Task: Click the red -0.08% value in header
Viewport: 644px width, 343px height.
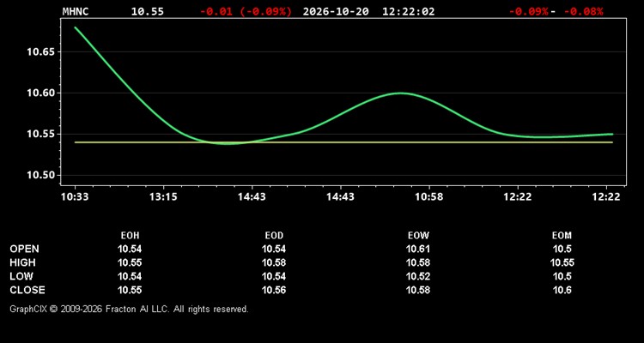Action: 584,11
